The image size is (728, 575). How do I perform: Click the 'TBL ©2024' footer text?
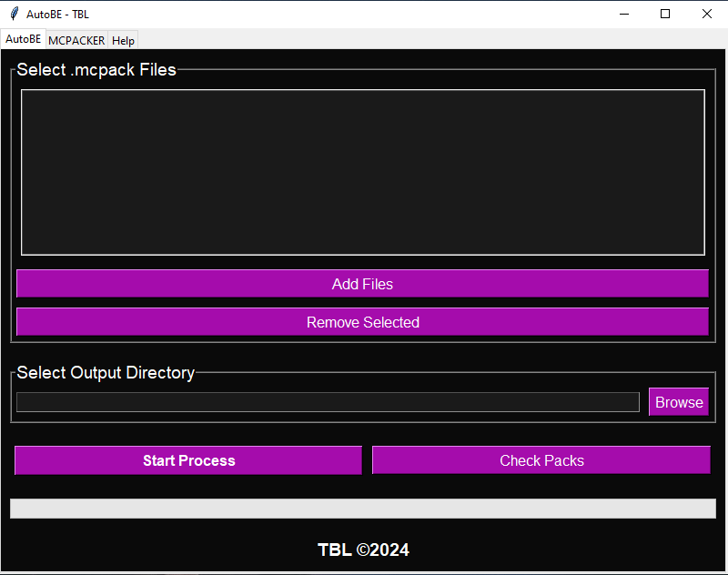(363, 550)
